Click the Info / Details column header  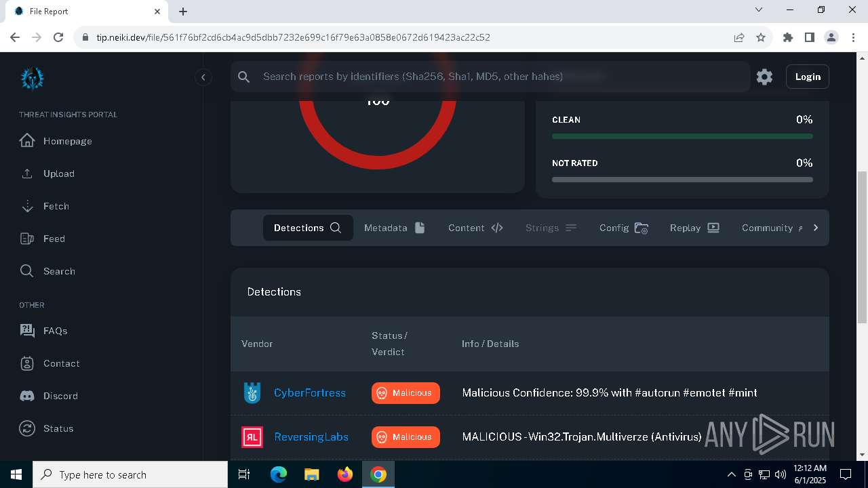(x=490, y=344)
